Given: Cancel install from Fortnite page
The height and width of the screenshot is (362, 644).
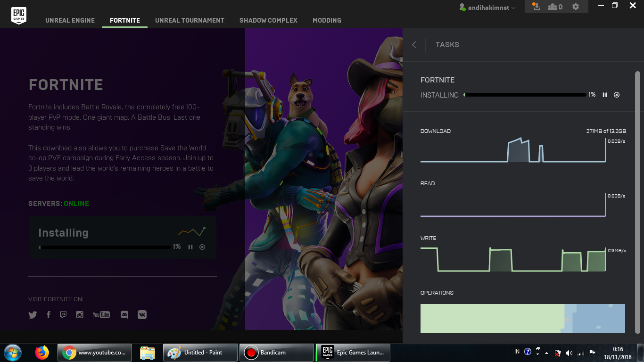Looking at the screenshot, I should 202,247.
